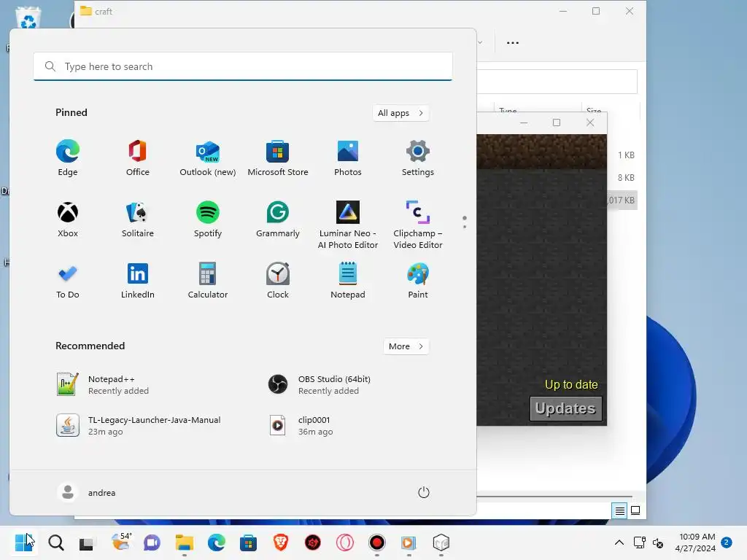Launch the Office pinned app
The width and height of the screenshot is (747, 560).
[x=138, y=158]
